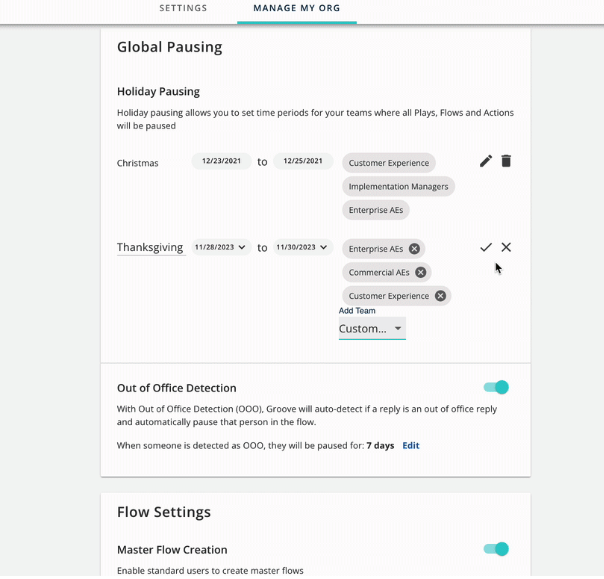Remove Customer Experience from Thanksgiving teams
This screenshot has width=604, height=579.
440,296
